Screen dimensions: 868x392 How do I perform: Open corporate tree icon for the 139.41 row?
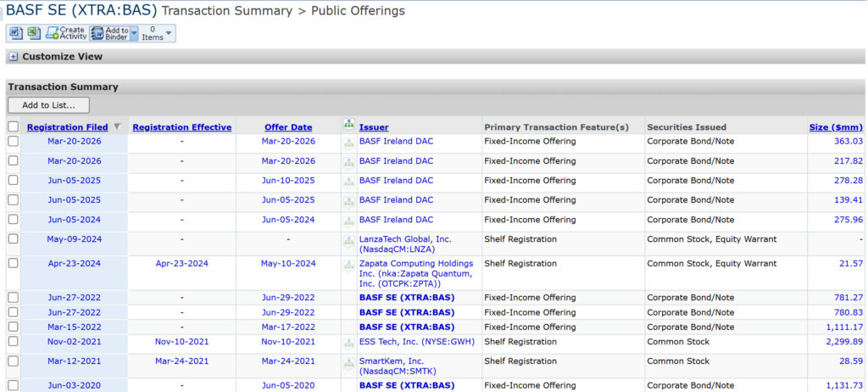coord(348,202)
